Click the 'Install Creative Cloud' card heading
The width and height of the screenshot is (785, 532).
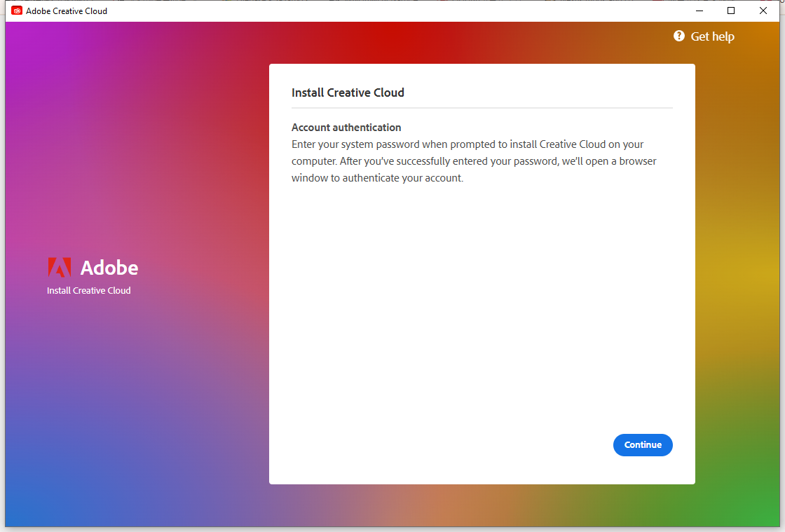[x=348, y=93]
